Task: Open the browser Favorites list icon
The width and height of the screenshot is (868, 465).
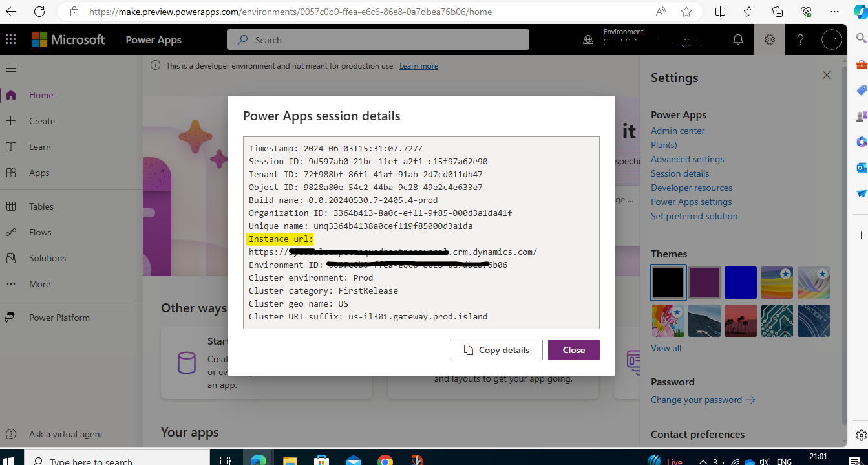Action: [749, 12]
